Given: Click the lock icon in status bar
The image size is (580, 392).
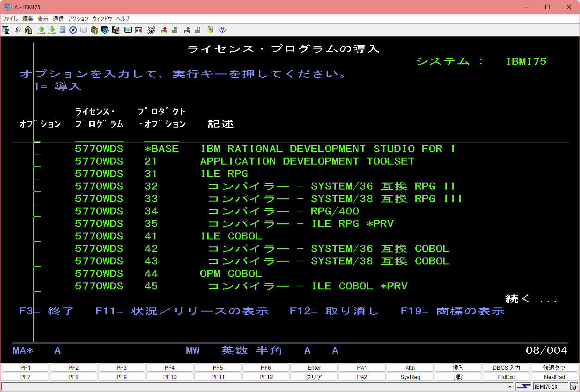Looking at the screenshot, I should (x=574, y=386).
